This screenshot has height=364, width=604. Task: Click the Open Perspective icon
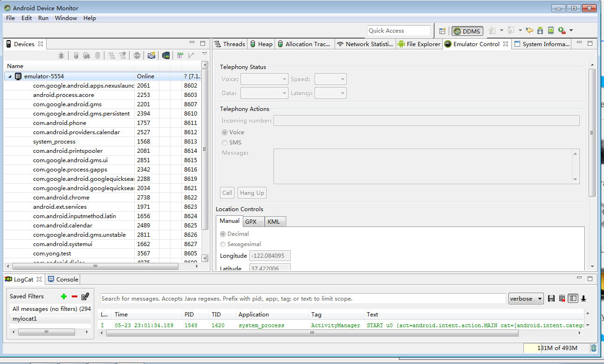(443, 31)
